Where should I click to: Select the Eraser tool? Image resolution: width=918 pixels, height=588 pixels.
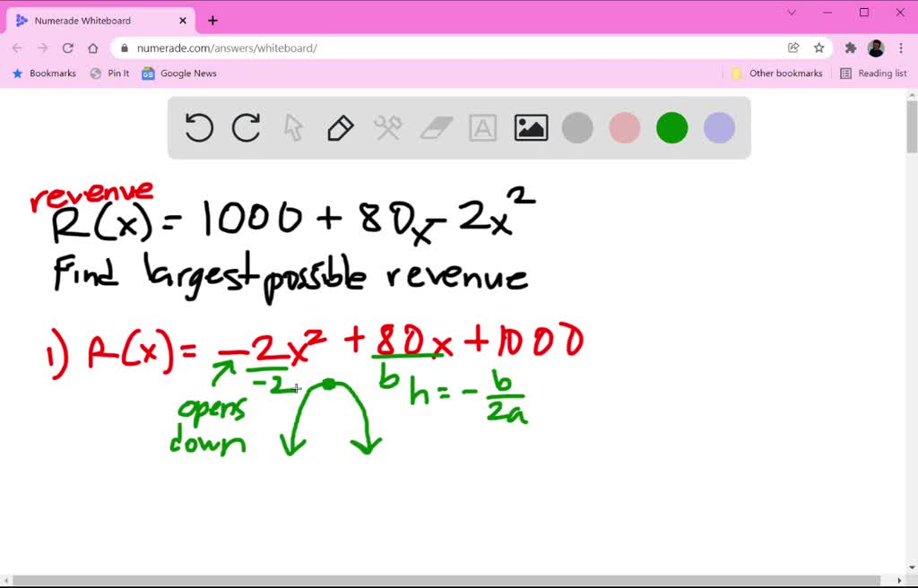(436, 127)
